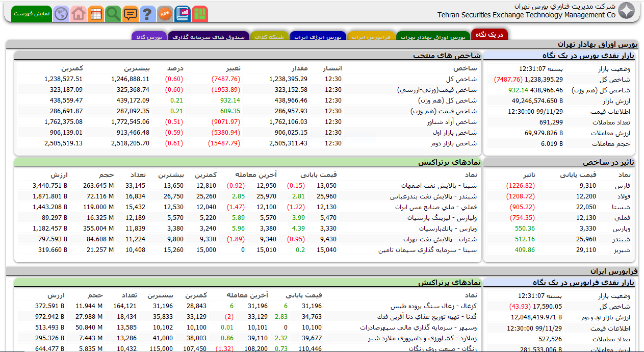Image resolution: width=644 pixels, height=352 pixels.
Task: Select the در یک نگاه tab
Action: coord(490,35)
